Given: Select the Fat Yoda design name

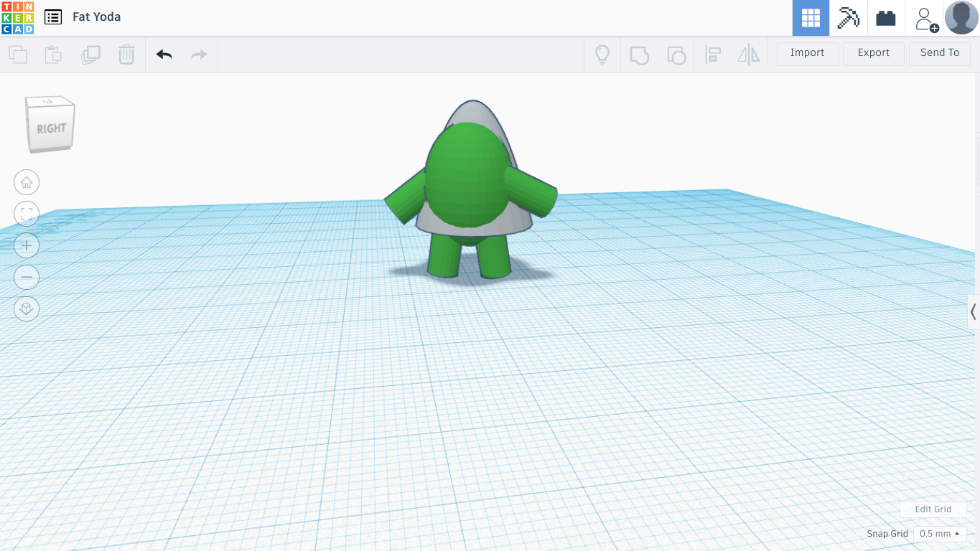Looking at the screenshot, I should [96, 17].
